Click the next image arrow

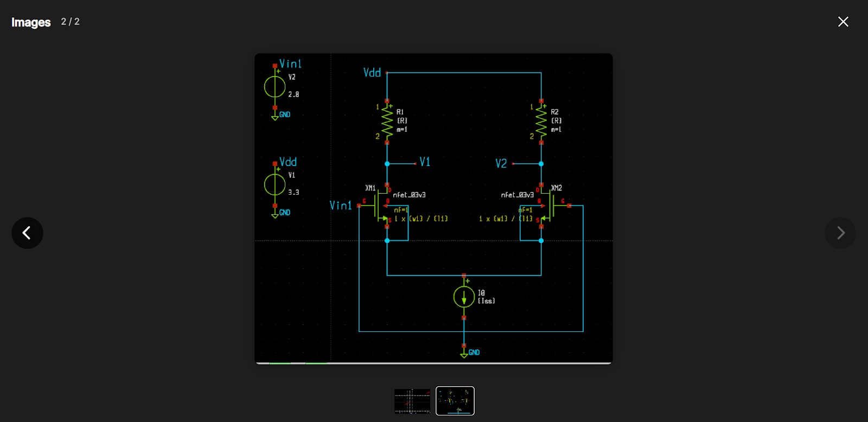click(x=840, y=233)
